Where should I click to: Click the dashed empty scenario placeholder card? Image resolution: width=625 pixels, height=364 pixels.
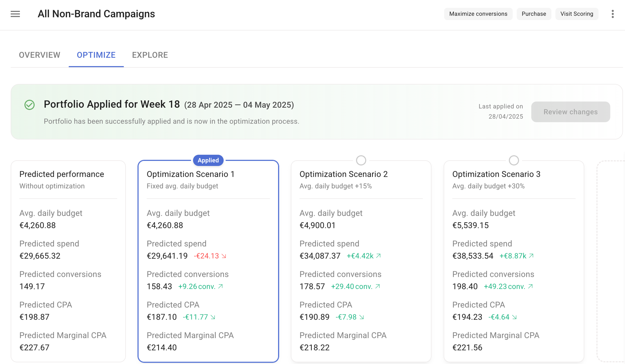click(x=611, y=261)
